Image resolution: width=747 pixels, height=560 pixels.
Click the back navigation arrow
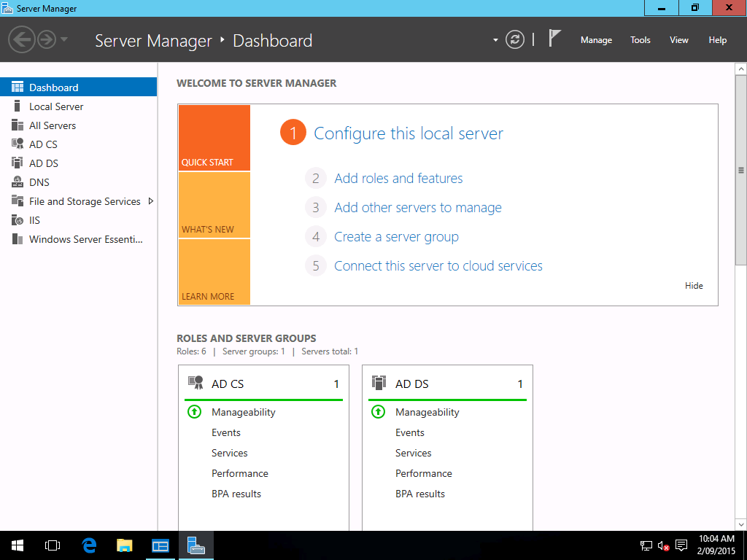[22, 39]
